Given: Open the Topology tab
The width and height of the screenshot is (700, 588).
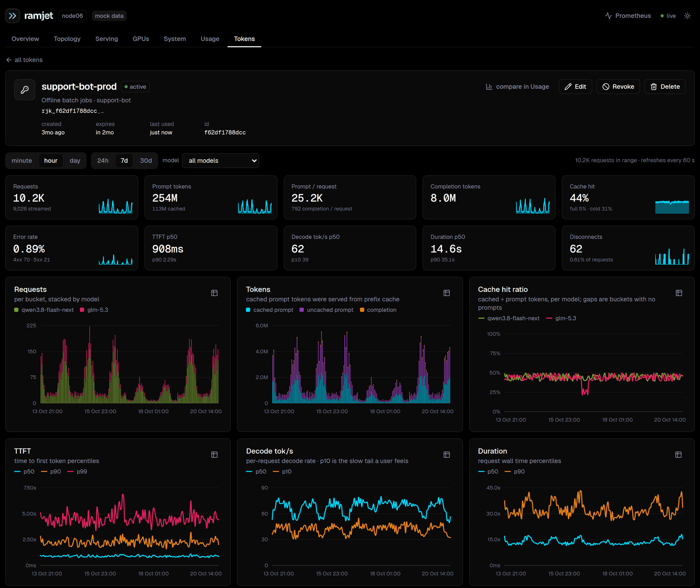Looking at the screenshot, I should pyautogui.click(x=67, y=39).
